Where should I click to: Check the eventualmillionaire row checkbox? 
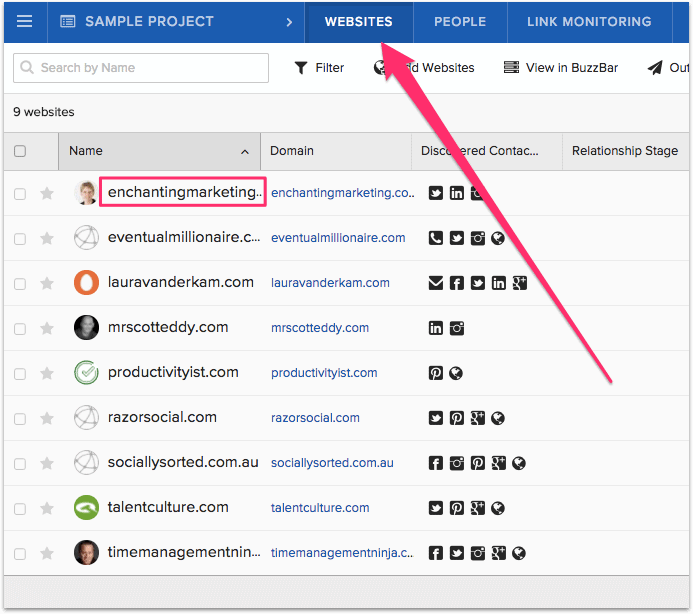click(20, 239)
